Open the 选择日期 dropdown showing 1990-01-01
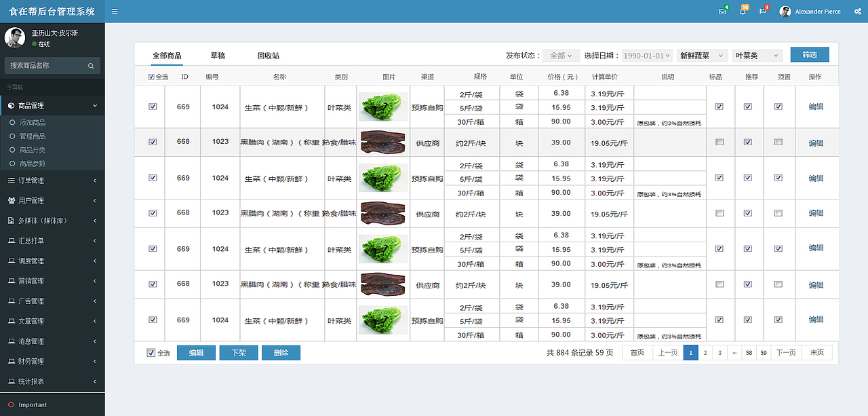 (647, 56)
